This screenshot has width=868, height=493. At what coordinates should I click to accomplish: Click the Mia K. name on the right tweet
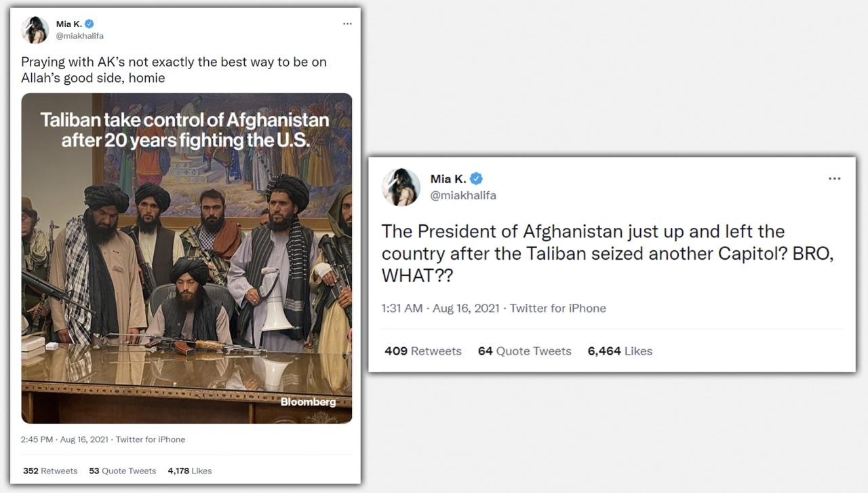coord(448,179)
